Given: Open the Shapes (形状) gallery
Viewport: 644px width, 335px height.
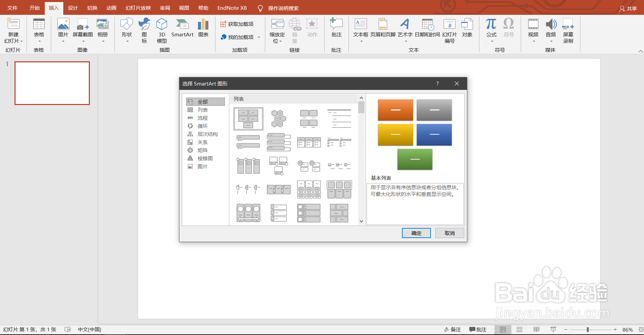Looking at the screenshot, I should click(127, 24).
